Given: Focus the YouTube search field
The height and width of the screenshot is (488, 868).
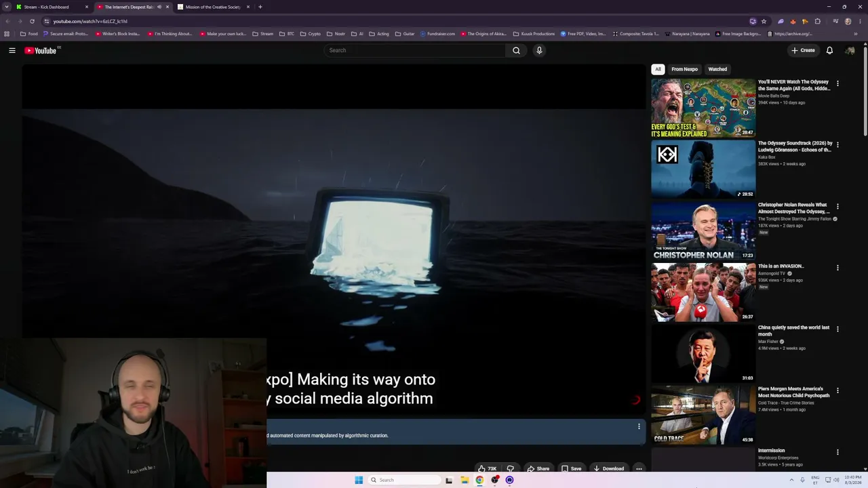Looking at the screenshot, I should tap(415, 50).
